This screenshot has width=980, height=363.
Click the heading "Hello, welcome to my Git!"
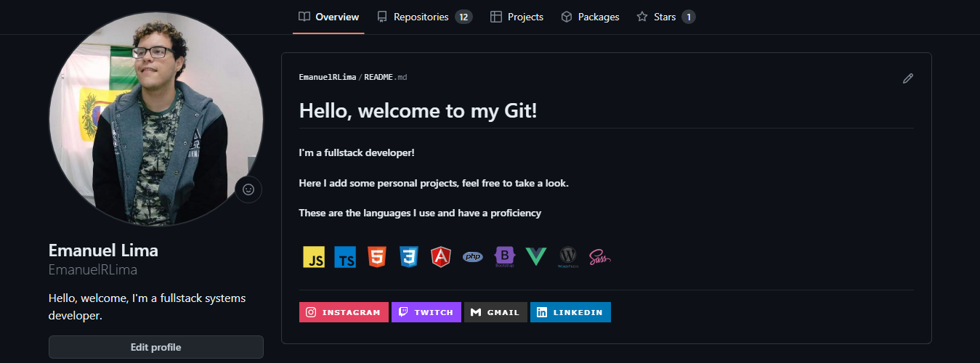(418, 111)
